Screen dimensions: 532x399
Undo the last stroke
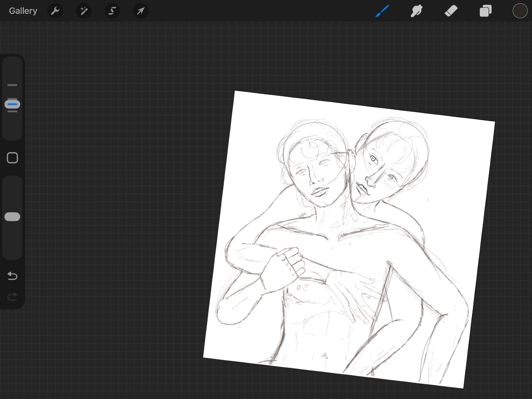coord(12,276)
